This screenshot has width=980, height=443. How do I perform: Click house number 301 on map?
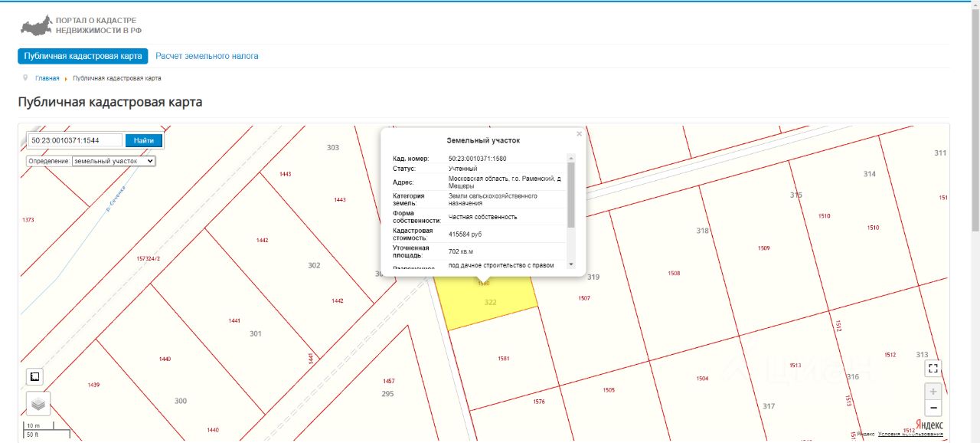coord(256,334)
